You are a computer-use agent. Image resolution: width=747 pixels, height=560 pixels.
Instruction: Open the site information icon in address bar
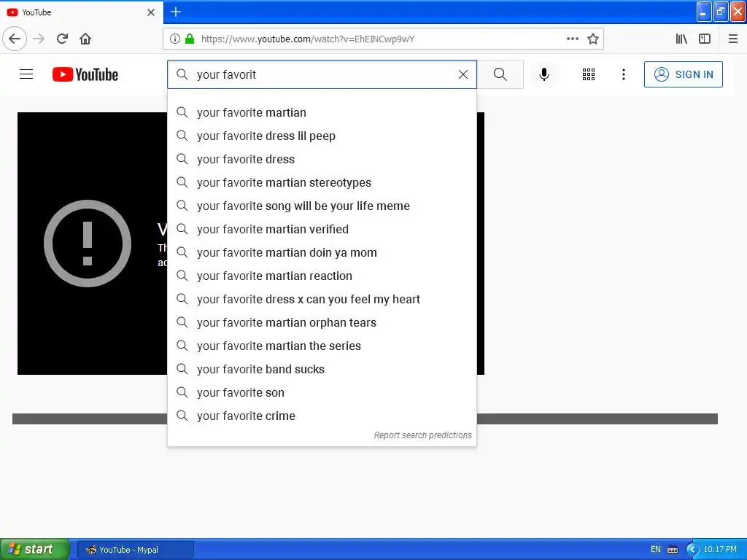coord(175,39)
